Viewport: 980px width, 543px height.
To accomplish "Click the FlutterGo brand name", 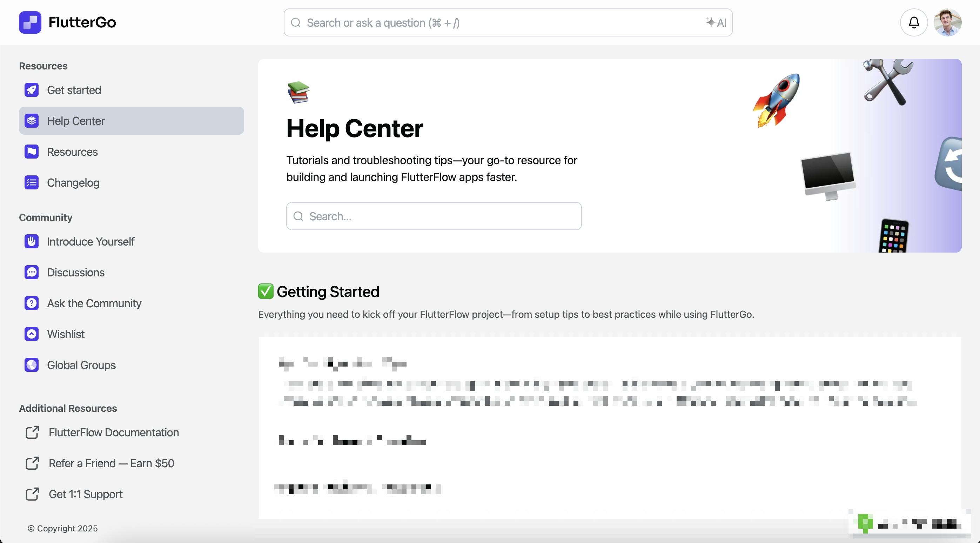I will 82,22.
